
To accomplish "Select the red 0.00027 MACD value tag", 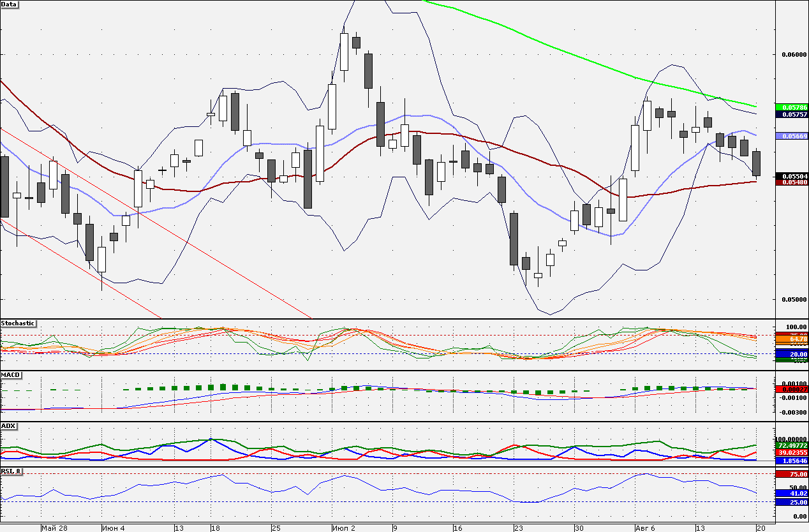I will click(792, 389).
